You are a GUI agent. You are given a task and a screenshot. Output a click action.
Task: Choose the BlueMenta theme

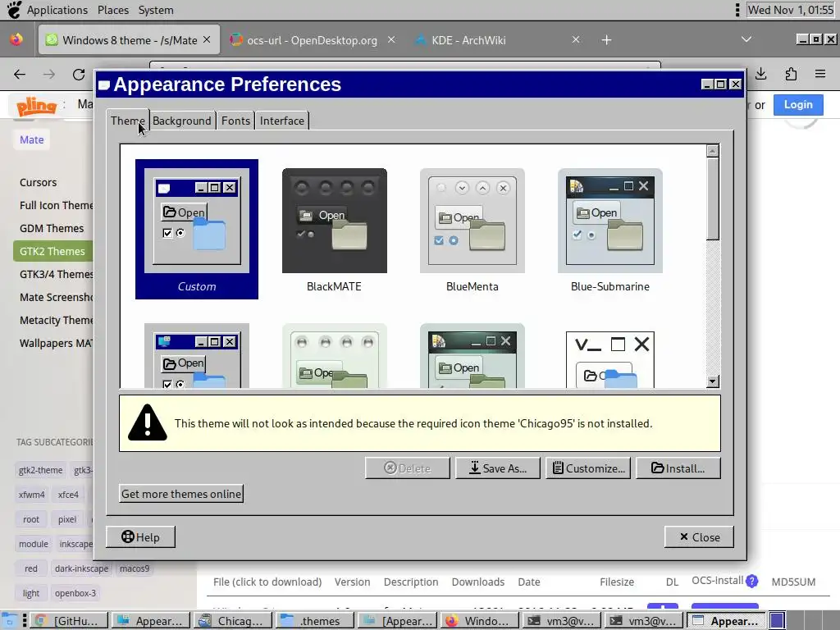(x=472, y=231)
